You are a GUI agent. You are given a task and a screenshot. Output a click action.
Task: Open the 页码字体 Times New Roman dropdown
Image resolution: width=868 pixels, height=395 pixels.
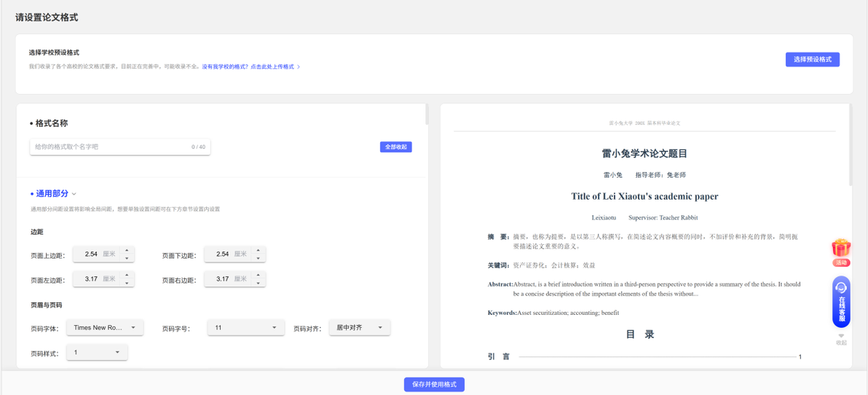[105, 328]
